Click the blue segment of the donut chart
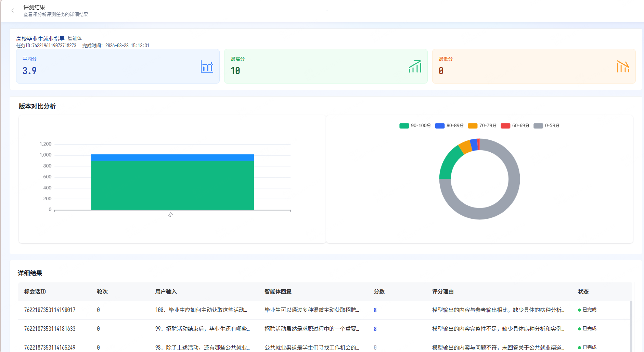 pyautogui.click(x=474, y=144)
